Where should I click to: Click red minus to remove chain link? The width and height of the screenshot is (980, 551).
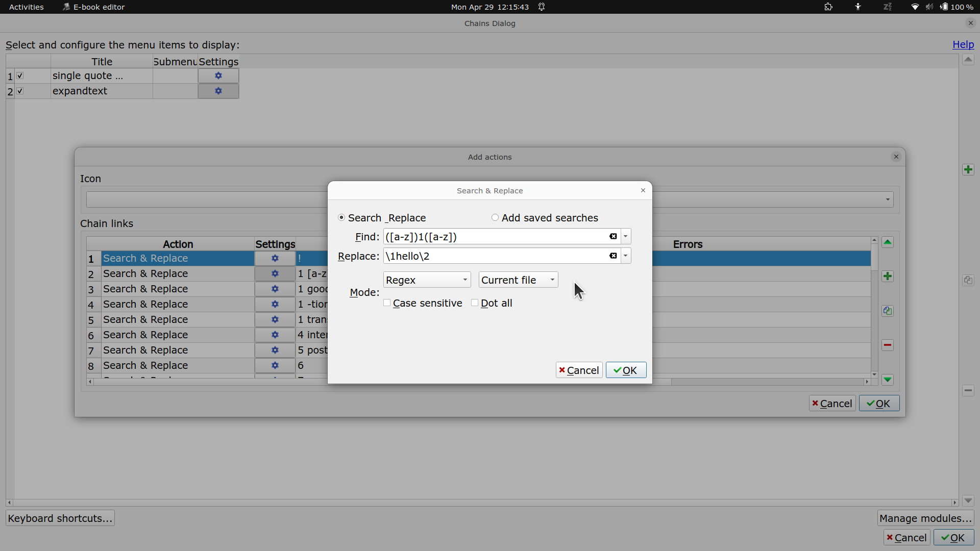888,345
